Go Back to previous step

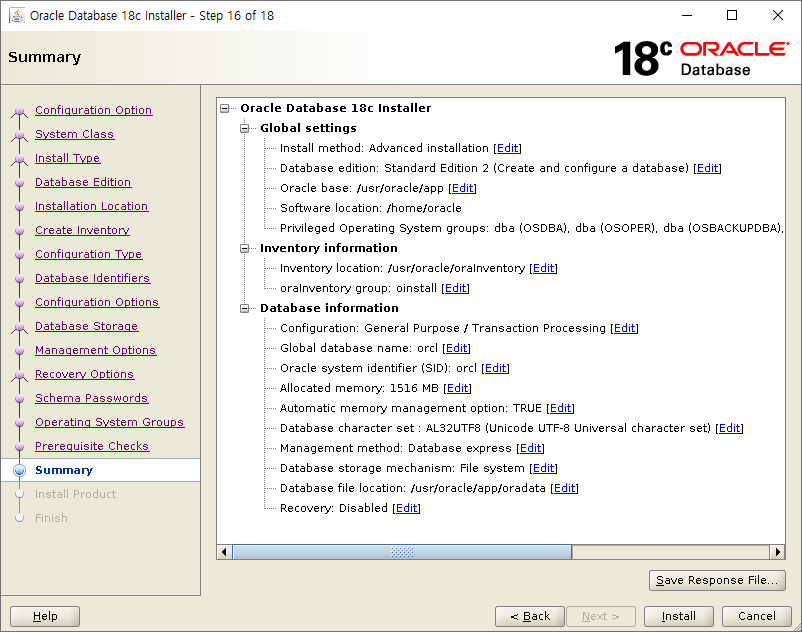pyautogui.click(x=530, y=616)
